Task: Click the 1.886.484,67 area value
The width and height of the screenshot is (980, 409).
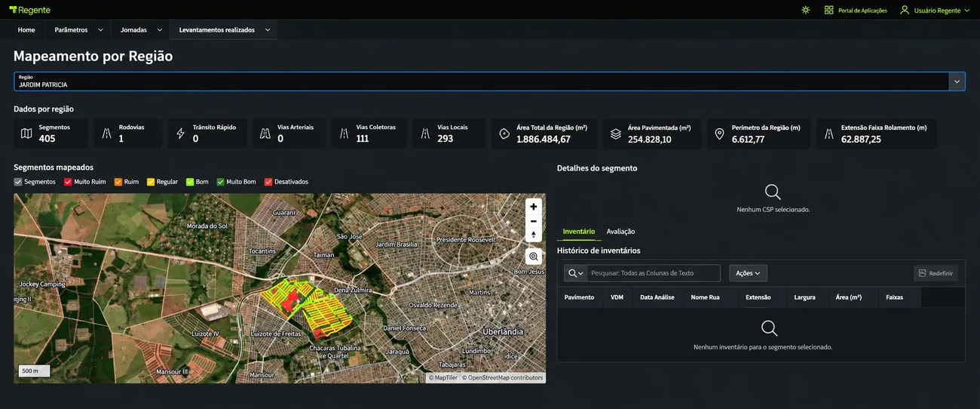Action: (x=544, y=140)
